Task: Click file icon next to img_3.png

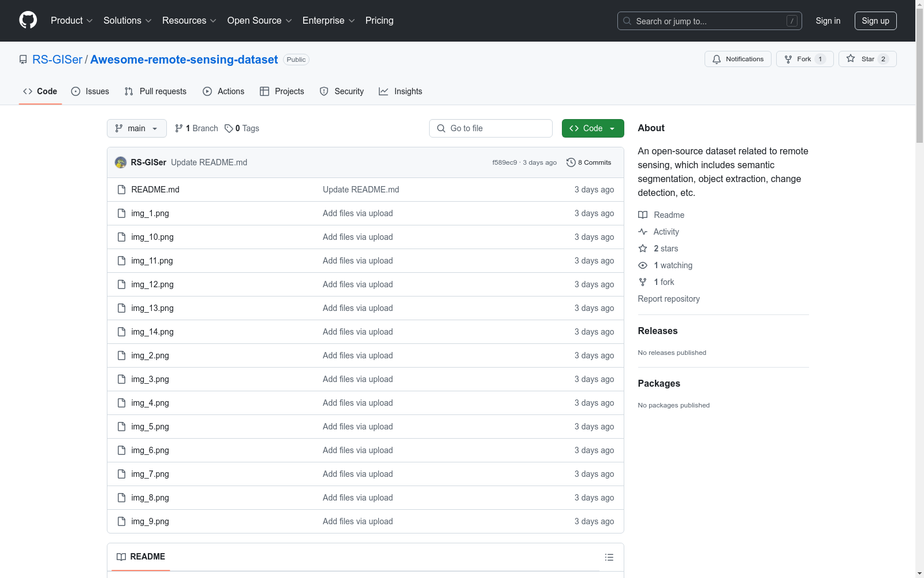Action: pos(121,379)
